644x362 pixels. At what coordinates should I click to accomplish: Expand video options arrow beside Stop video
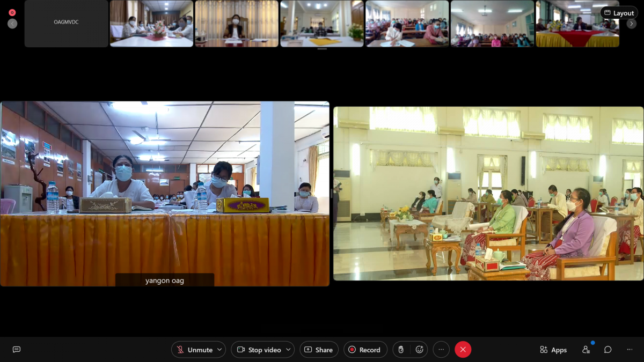288,350
